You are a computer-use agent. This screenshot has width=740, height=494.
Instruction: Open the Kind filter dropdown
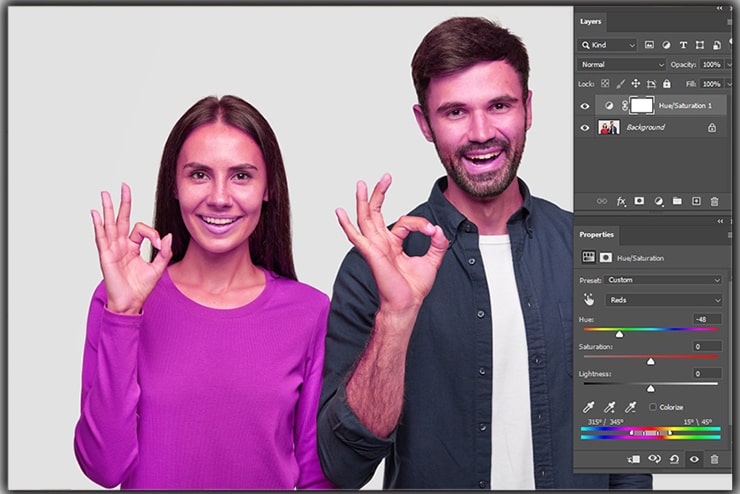(607, 45)
